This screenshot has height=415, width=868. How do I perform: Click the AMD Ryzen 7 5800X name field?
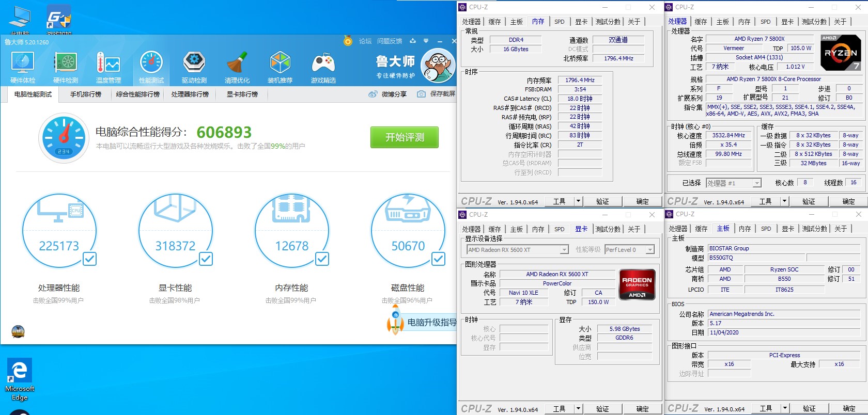pos(760,39)
